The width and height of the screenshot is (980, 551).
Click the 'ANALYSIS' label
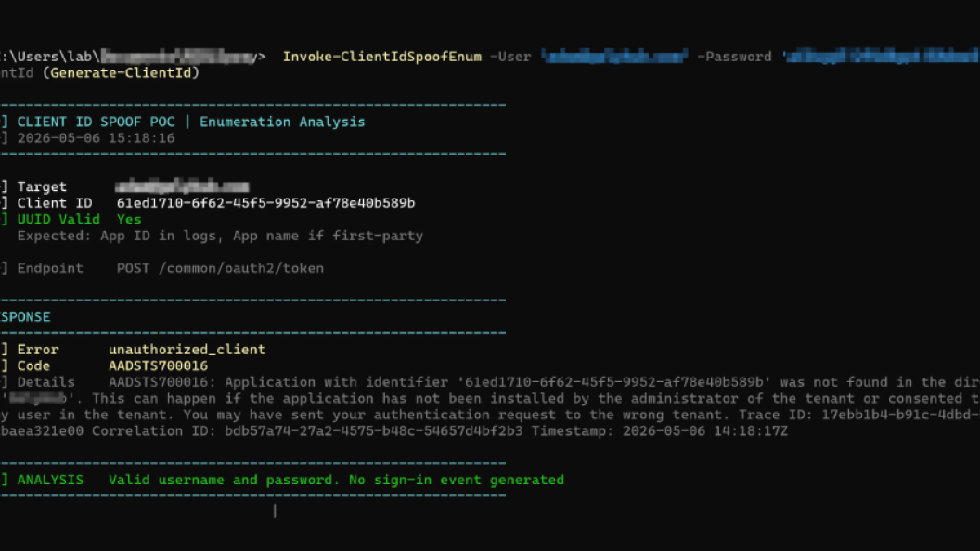tap(50, 480)
